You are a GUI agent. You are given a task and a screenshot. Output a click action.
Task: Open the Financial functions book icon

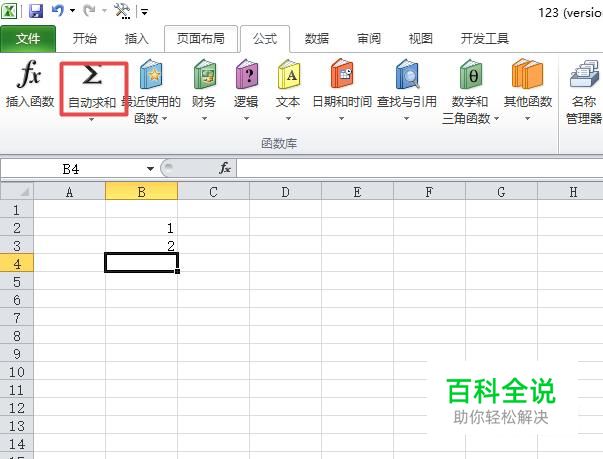204,74
